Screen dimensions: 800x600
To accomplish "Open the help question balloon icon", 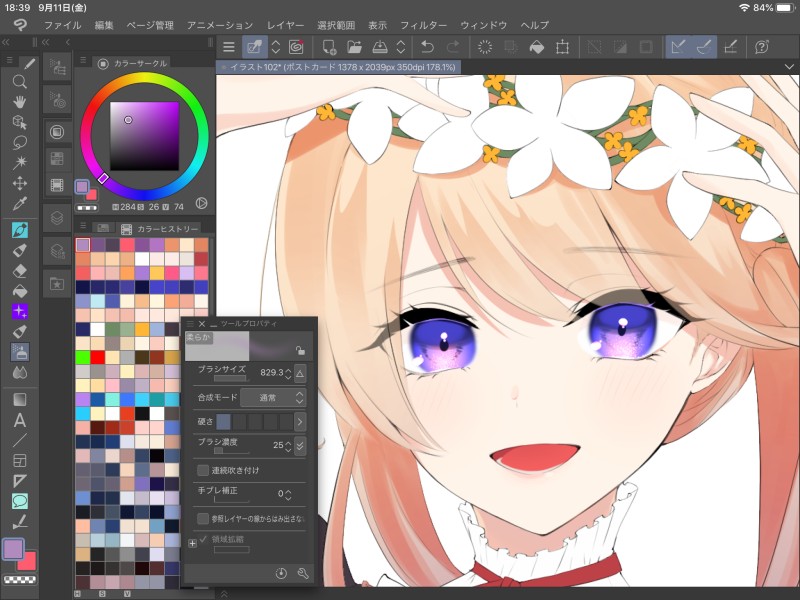I will (x=762, y=47).
